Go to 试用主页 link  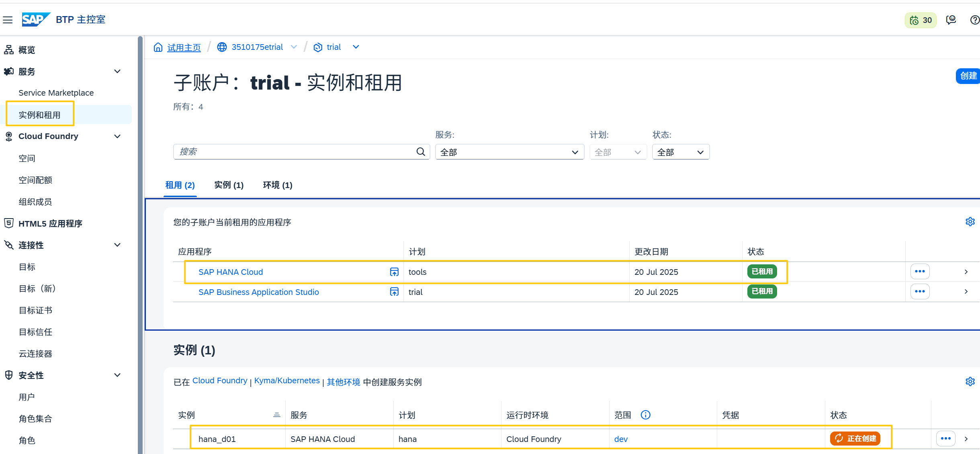pyautogui.click(x=184, y=48)
